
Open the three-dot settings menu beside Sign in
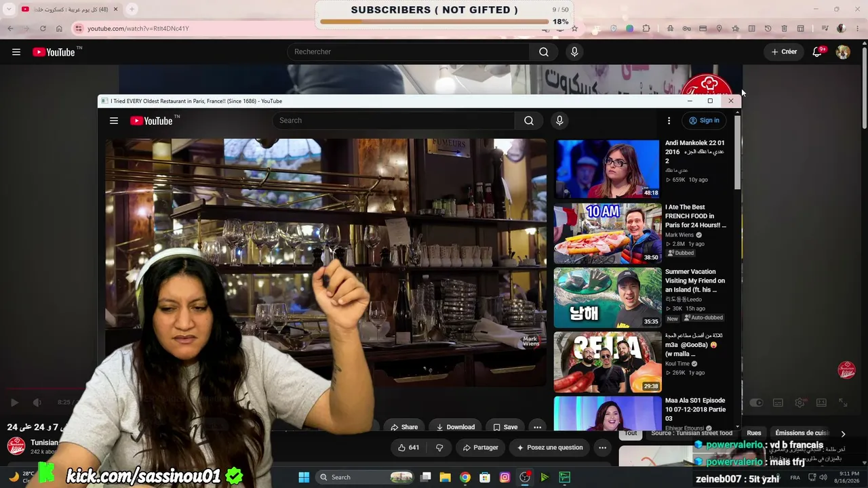(669, 121)
